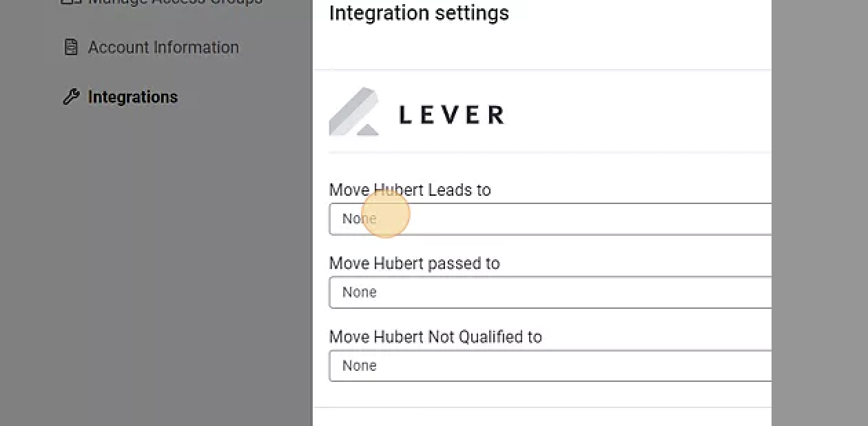Click the LEVER wordmark text
868x426 pixels.
pos(451,114)
